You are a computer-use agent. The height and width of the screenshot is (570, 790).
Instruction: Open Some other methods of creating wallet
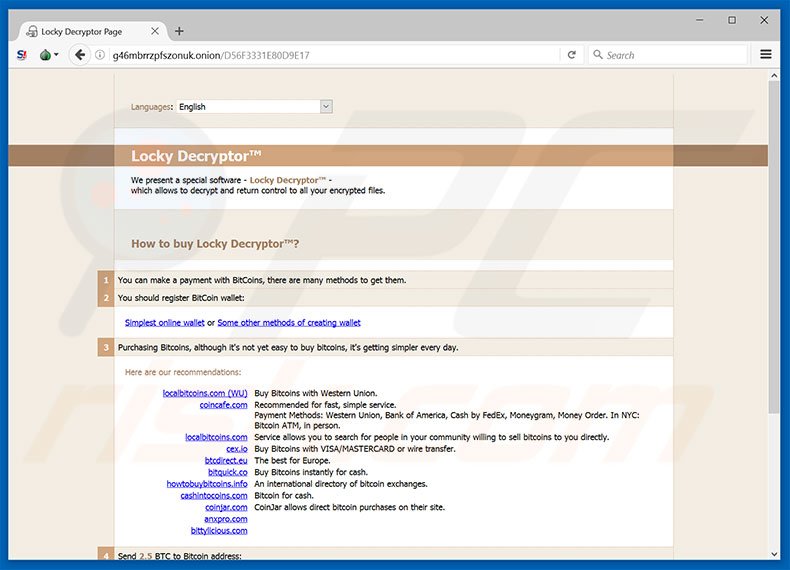coord(289,323)
